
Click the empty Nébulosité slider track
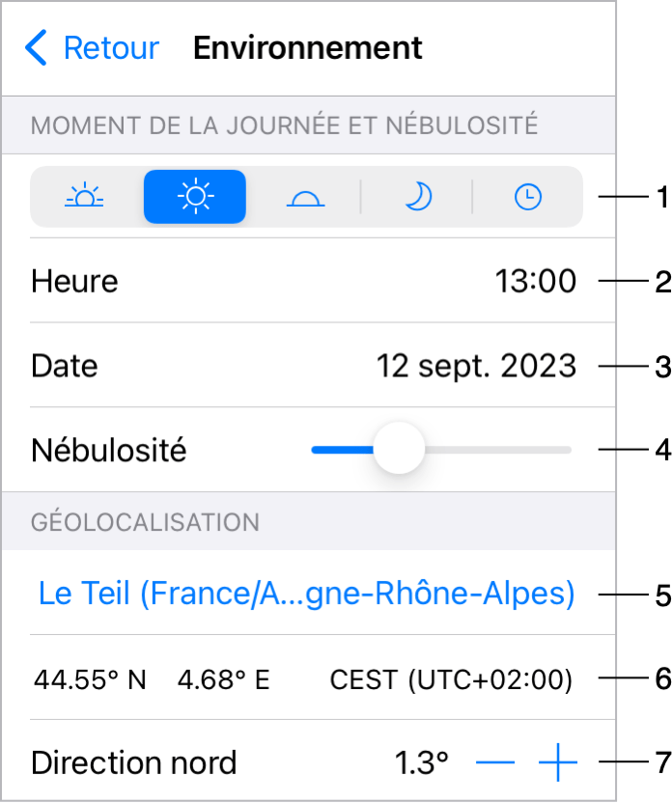[x=498, y=450]
